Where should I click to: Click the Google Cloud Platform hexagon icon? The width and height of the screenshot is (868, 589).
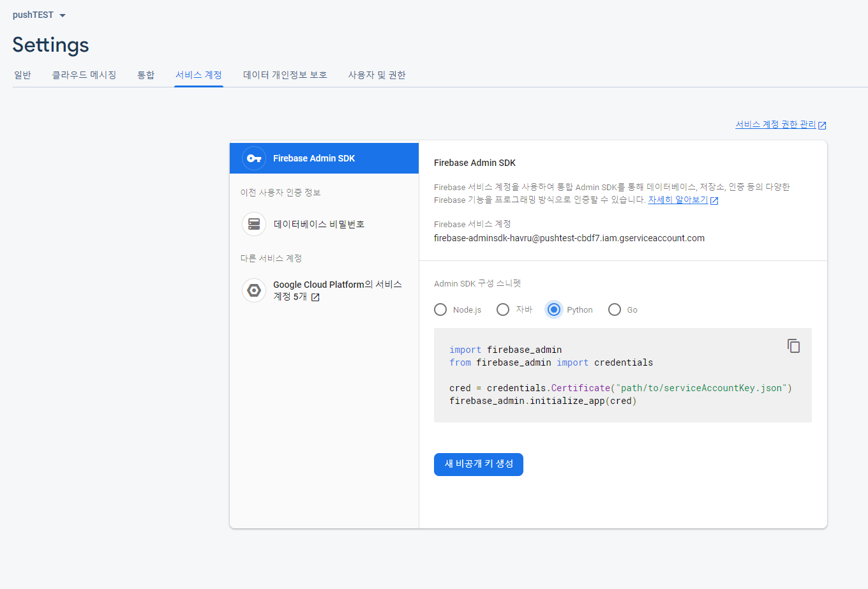254,290
